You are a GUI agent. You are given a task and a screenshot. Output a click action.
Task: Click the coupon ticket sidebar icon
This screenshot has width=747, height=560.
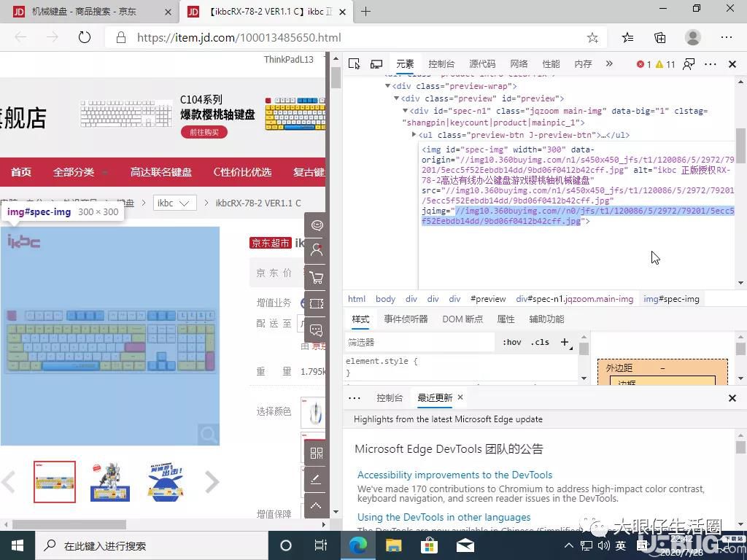317,303
